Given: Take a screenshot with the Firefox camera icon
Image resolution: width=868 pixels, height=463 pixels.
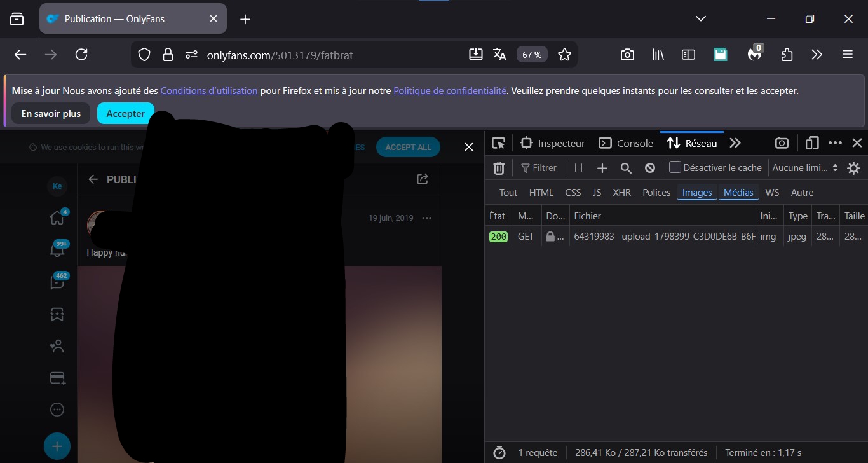Looking at the screenshot, I should (627, 55).
